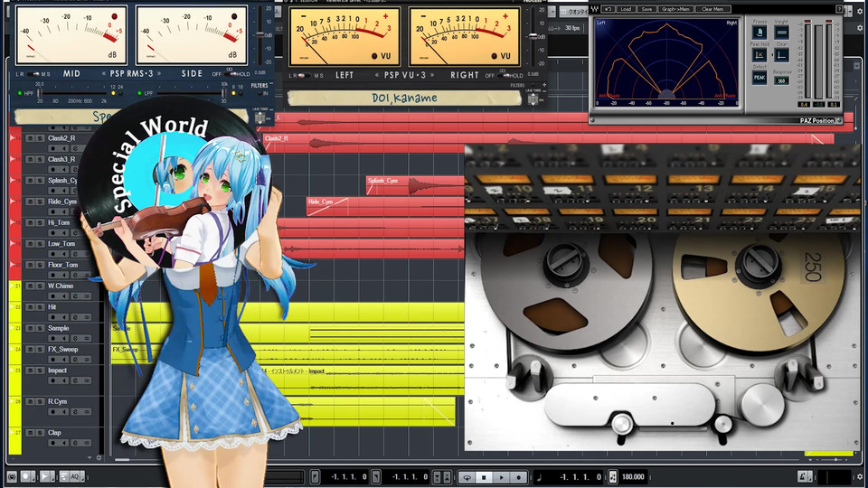Mute the Hi_Tom track

pos(31,222)
